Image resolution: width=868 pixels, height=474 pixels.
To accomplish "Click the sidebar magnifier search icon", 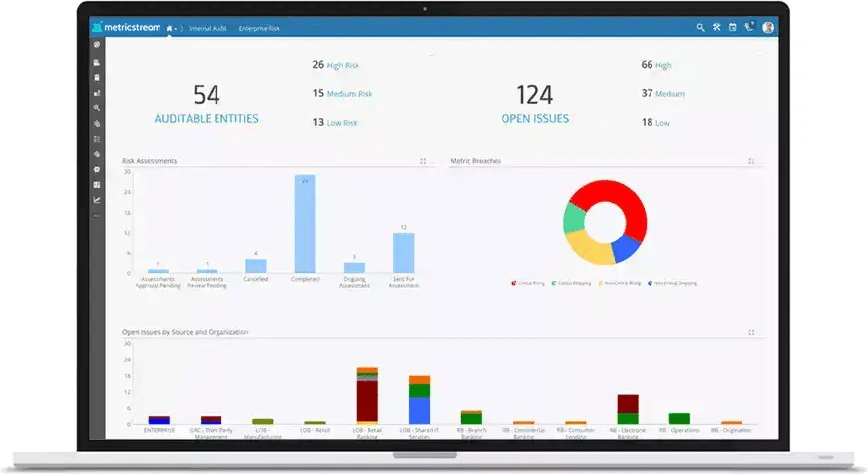I will (97, 107).
